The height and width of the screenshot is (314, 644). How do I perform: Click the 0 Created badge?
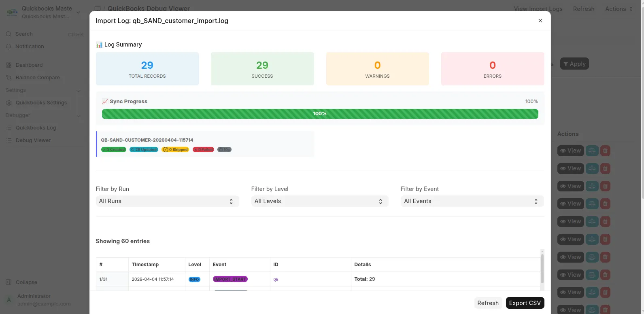[114, 150]
